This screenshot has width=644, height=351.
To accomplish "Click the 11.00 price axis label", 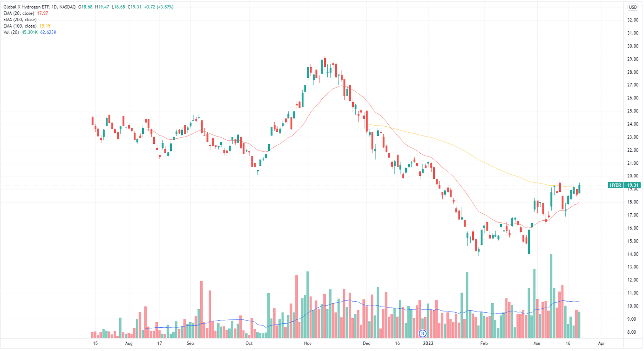I will pyautogui.click(x=633, y=293).
